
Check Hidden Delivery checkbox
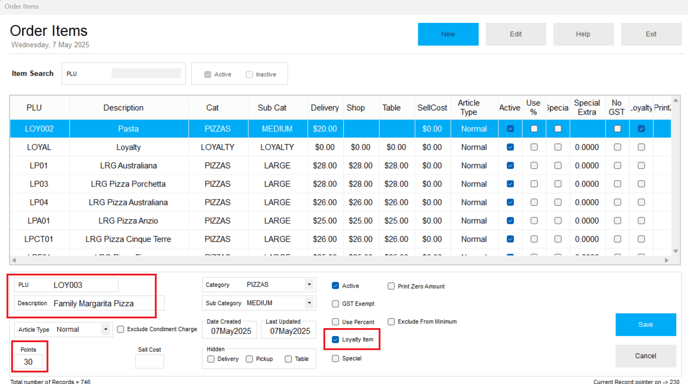pos(211,359)
